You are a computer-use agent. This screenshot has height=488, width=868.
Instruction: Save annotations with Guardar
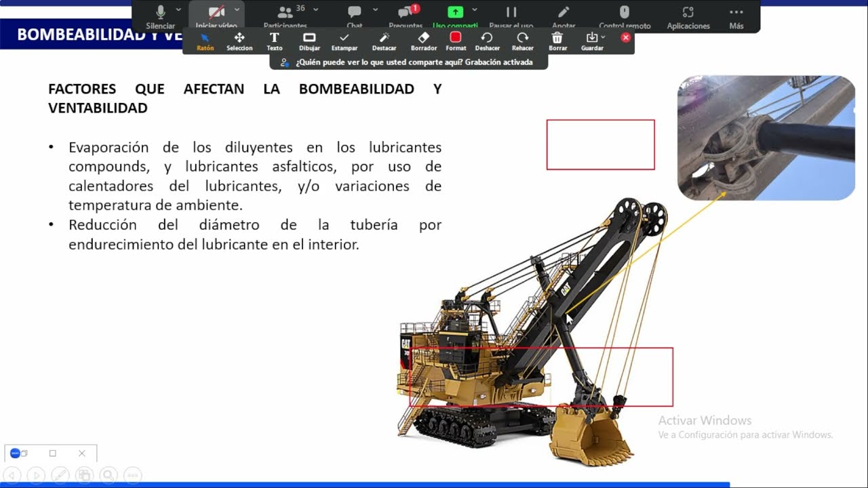592,41
